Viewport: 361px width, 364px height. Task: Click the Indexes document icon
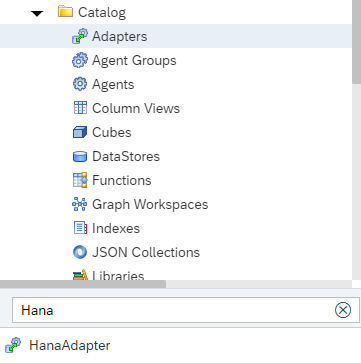80,228
